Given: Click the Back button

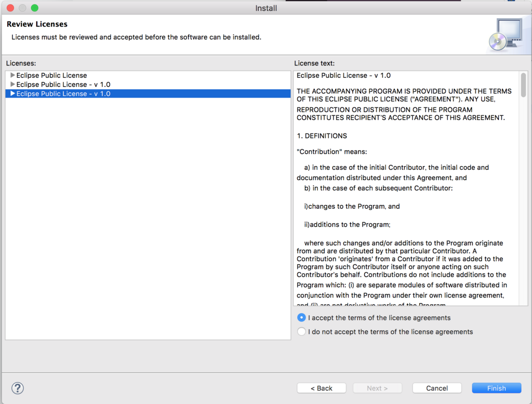Looking at the screenshot, I should coord(321,388).
